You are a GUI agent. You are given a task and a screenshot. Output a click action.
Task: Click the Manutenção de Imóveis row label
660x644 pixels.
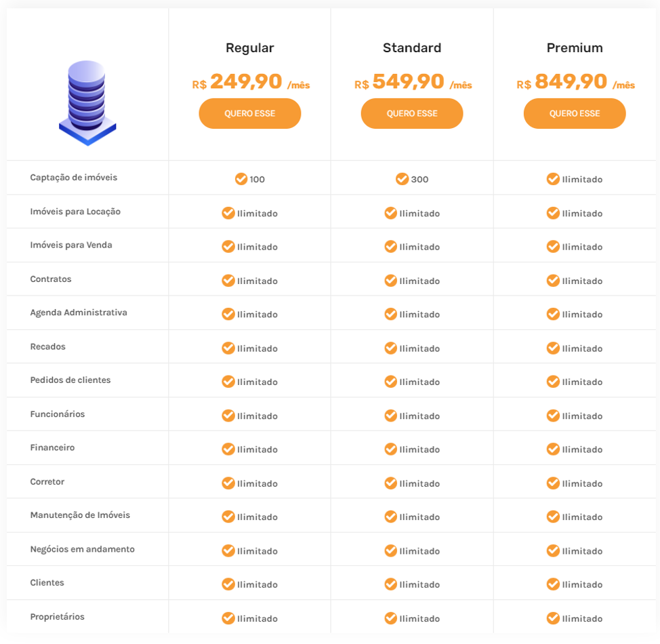[80, 515]
